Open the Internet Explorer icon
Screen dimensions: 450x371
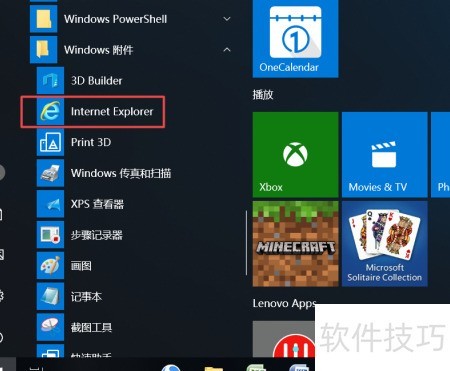pyautogui.click(x=50, y=111)
